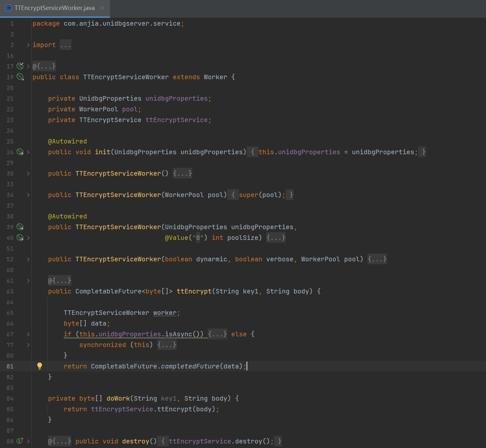Expand the init method fold on line 26
Viewport: 486px width, 448px height.
click(x=28, y=152)
